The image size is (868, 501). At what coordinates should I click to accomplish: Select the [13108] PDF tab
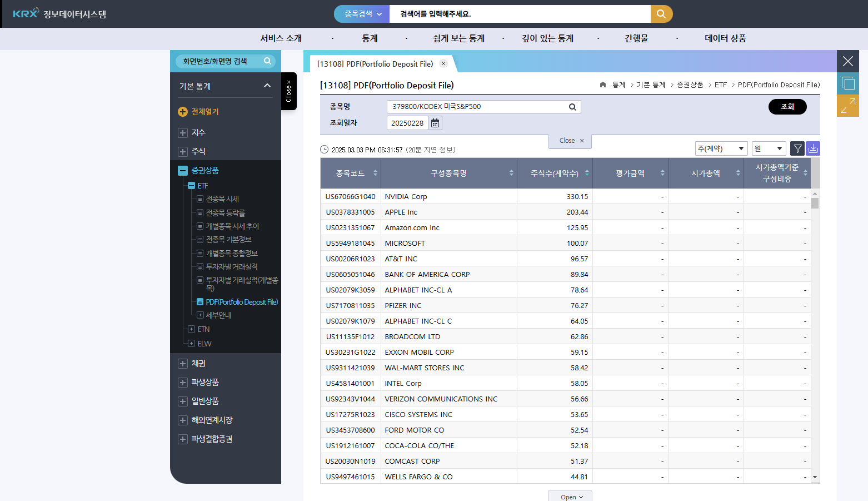coord(375,64)
